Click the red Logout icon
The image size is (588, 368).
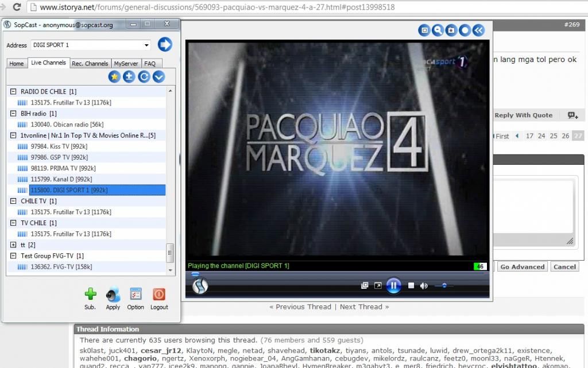[159, 295]
